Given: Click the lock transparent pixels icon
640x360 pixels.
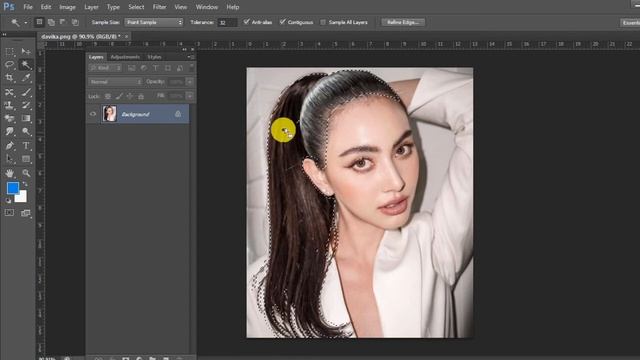Looking at the screenshot, I should coord(108,96).
